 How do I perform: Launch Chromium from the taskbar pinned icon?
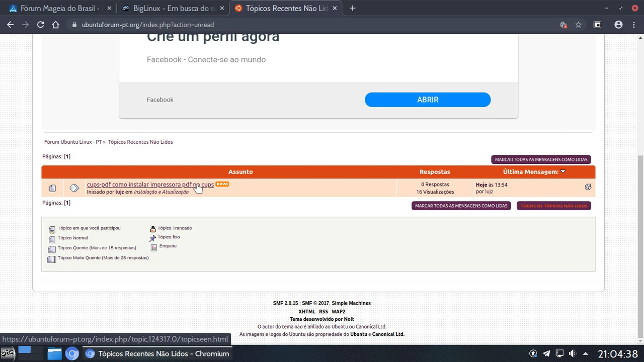click(72, 354)
